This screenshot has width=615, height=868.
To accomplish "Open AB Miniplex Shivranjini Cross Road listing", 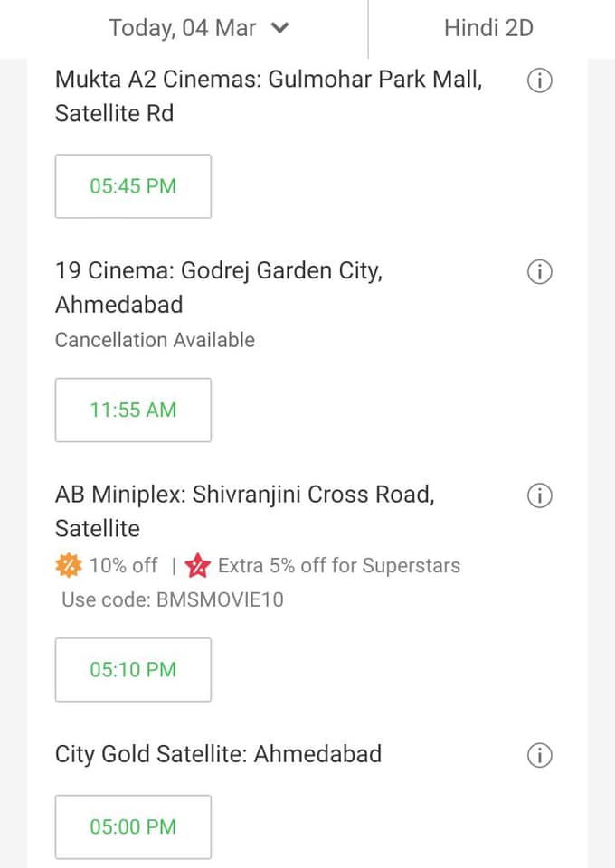I will point(245,512).
